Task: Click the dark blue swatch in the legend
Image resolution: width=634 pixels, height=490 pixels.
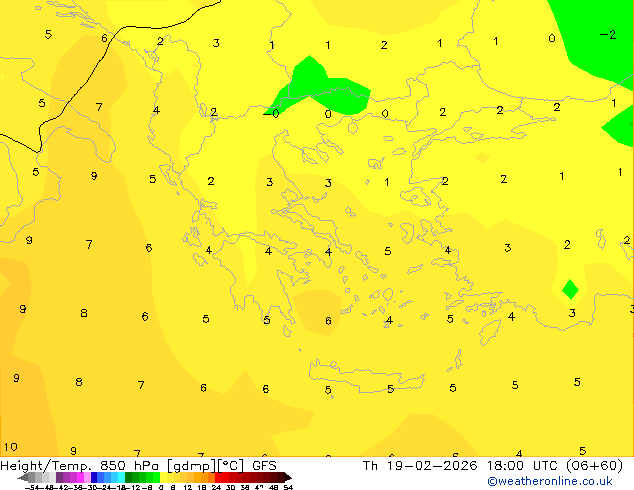Action: point(94,478)
